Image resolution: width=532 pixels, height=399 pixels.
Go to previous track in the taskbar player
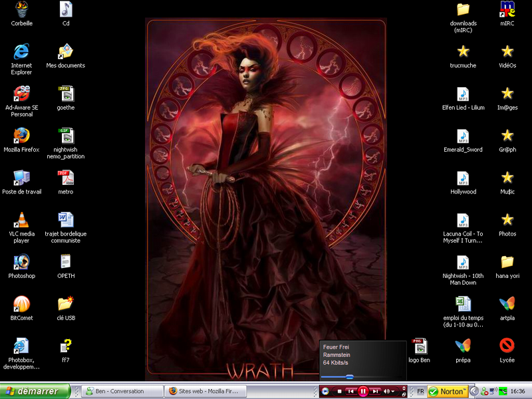click(x=350, y=392)
